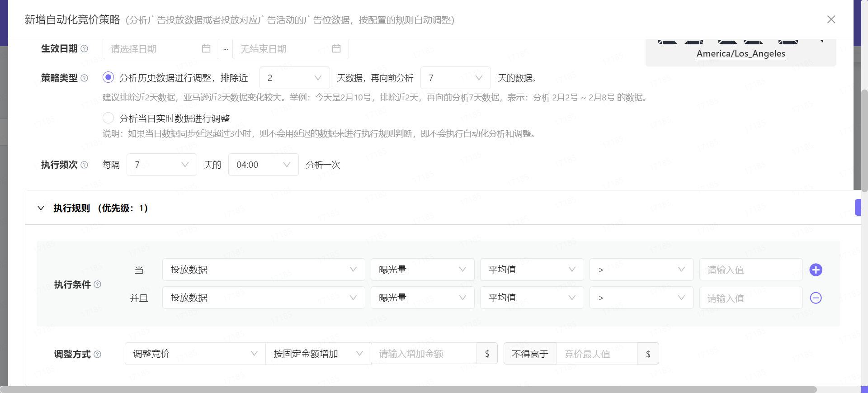Click the plus icon to add condition
The image size is (868, 393).
click(x=816, y=270)
